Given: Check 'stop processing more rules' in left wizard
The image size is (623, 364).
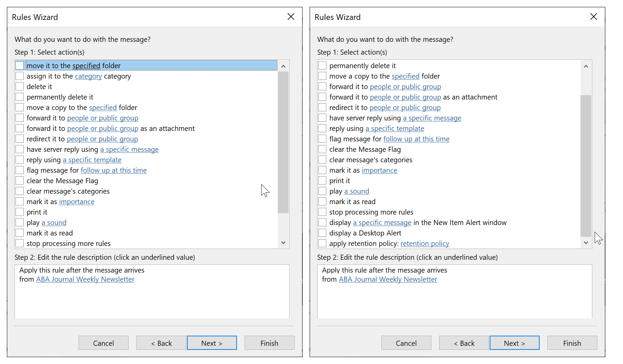Looking at the screenshot, I should [20, 243].
